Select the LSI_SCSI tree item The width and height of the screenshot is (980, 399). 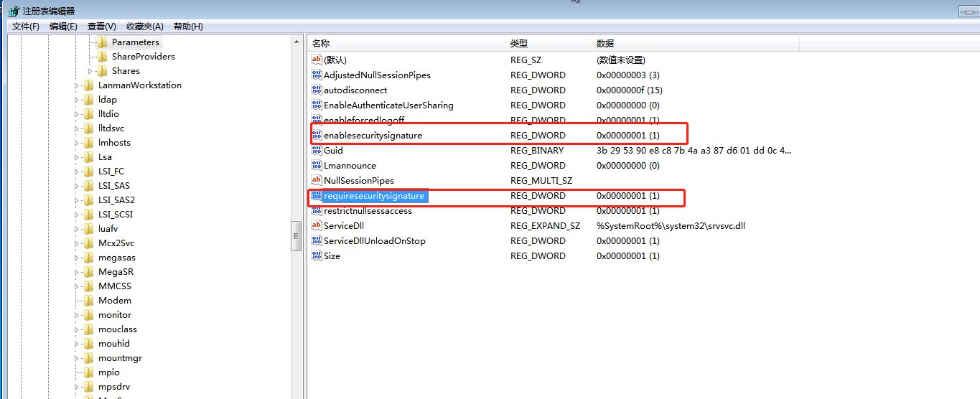point(116,215)
